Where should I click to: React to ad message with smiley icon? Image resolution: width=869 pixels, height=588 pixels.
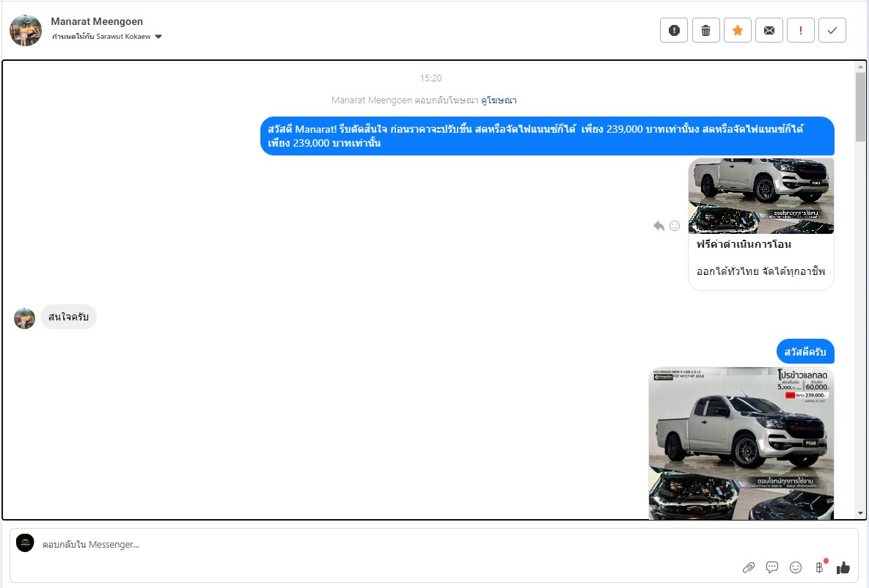pyautogui.click(x=675, y=226)
